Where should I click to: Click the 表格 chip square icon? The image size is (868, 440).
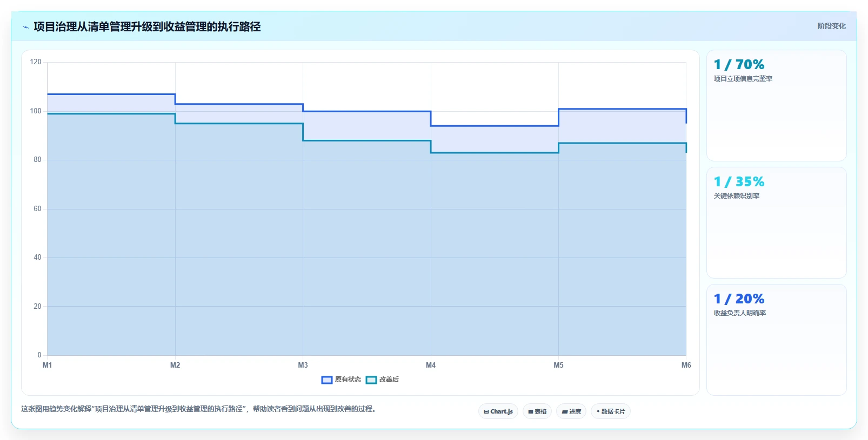coord(531,411)
